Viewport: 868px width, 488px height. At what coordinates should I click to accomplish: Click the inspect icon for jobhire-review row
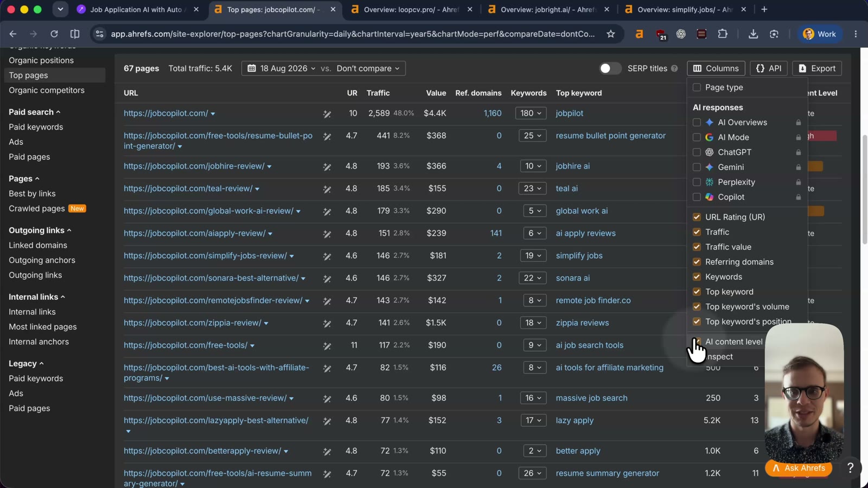327,167
